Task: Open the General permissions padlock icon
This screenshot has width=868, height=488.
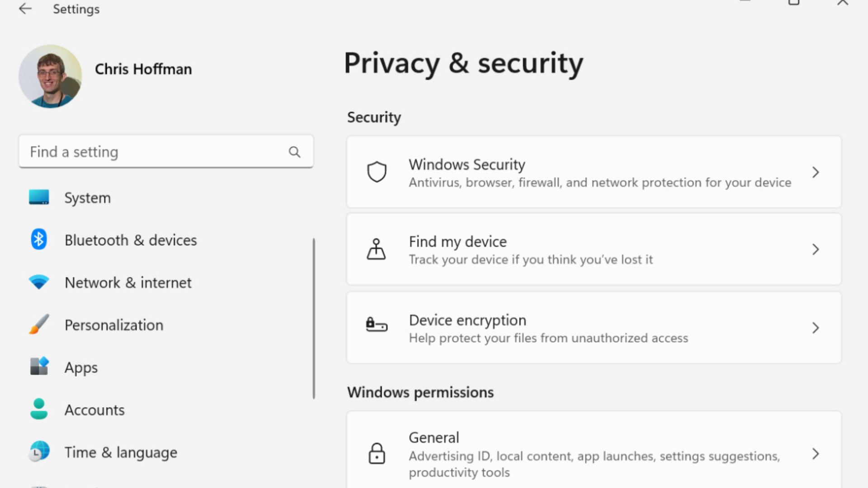Action: tap(377, 454)
